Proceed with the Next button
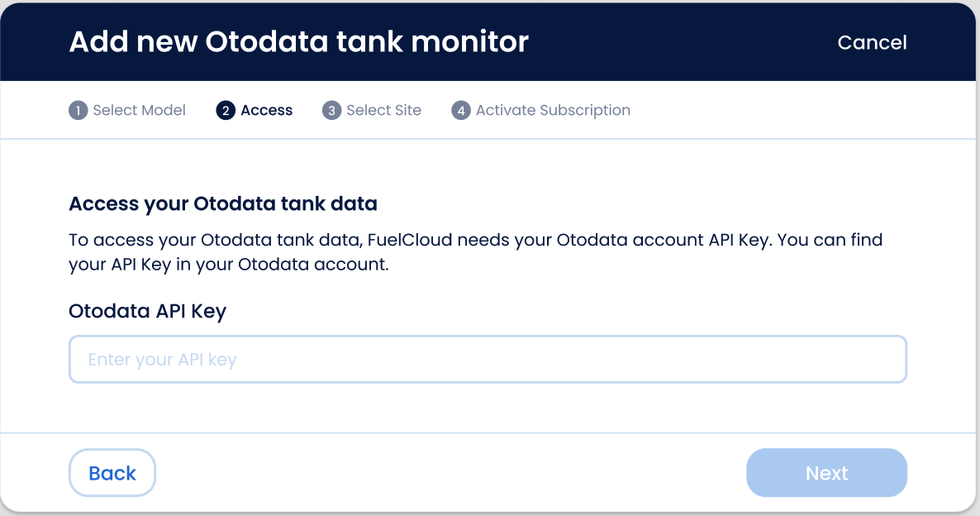The image size is (980, 516). click(x=827, y=473)
